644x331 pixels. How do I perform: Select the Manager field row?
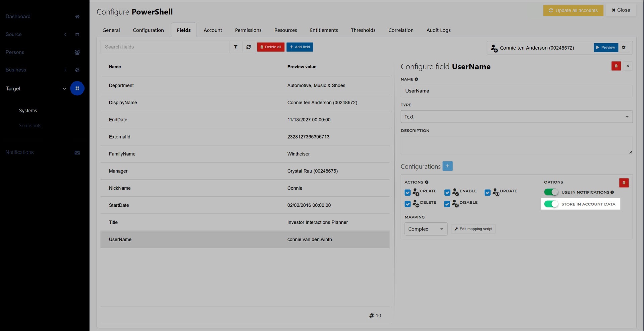245,171
